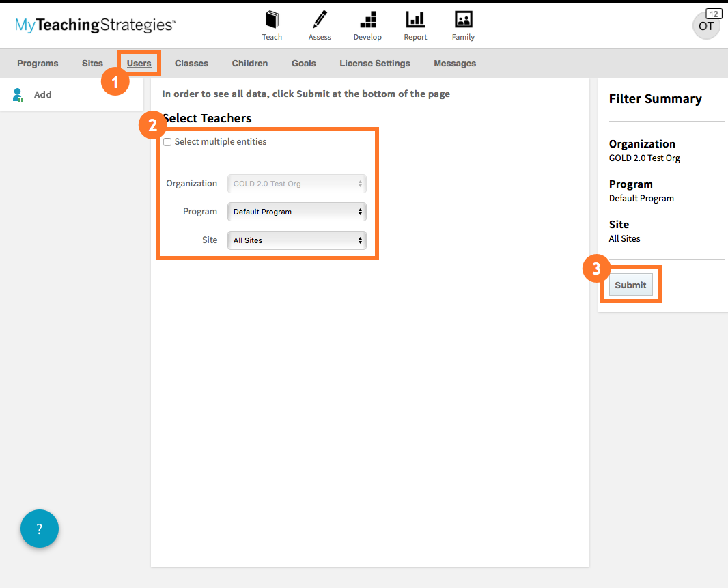Open the help question-mark bubble
Image resolution: width=728 pixels, height=588 pixels.
pos(39,528)
